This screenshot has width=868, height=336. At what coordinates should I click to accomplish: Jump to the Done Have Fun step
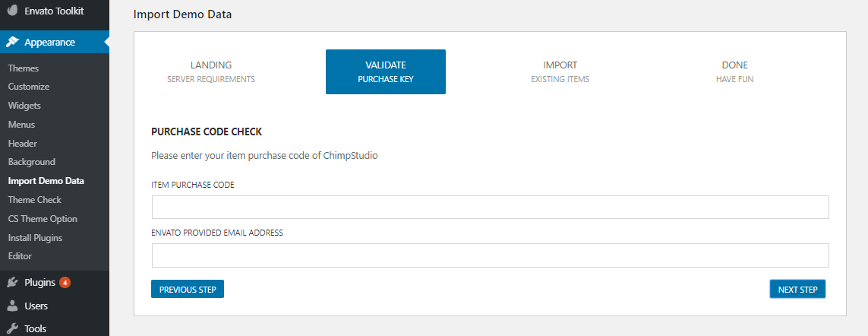(734, 71)
